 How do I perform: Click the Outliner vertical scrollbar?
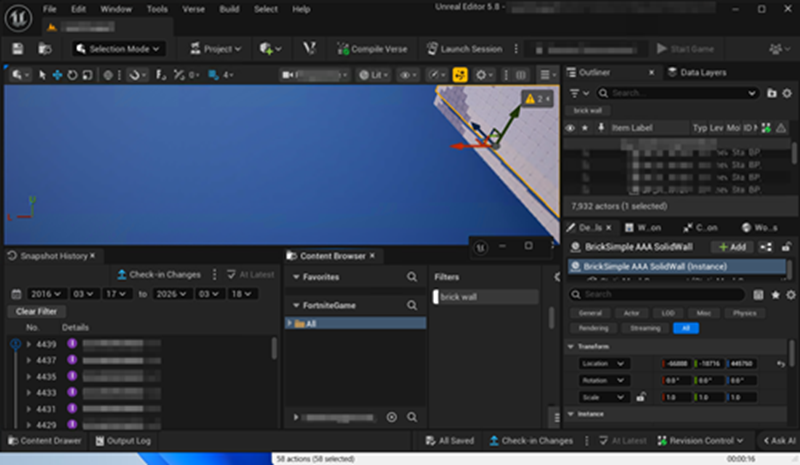coord(794,153)
